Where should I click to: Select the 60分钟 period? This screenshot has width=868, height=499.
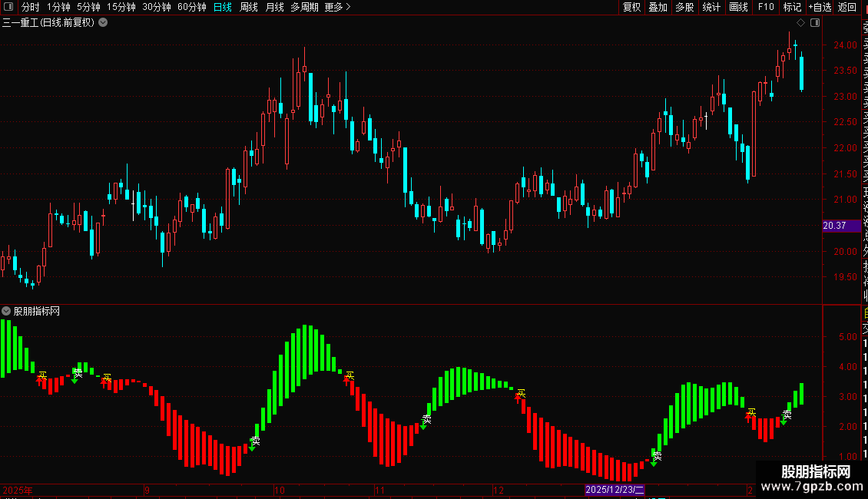192,7
